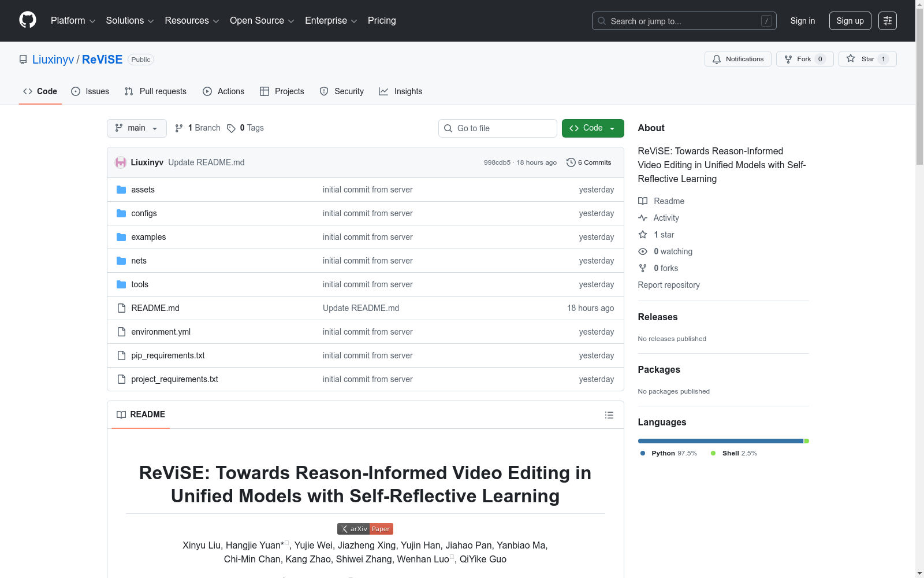Click the Python 97.5% language entry
924x578 pixels.
pyautogui.click(x=669, y=453)
